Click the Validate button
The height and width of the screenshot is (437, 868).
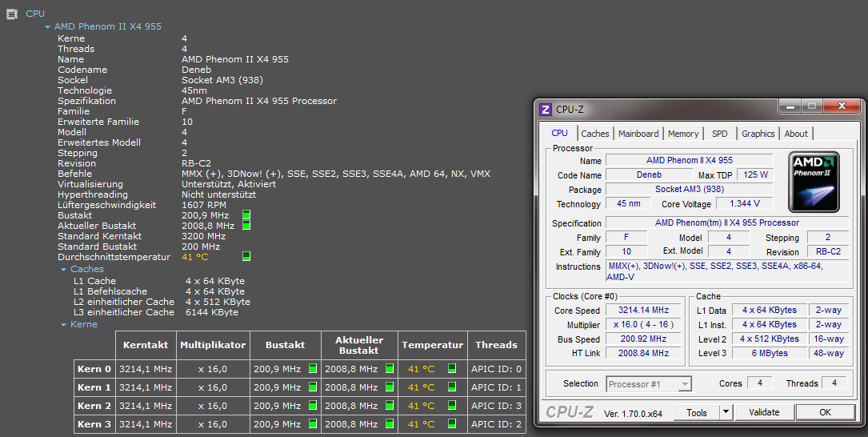[764, 413]
